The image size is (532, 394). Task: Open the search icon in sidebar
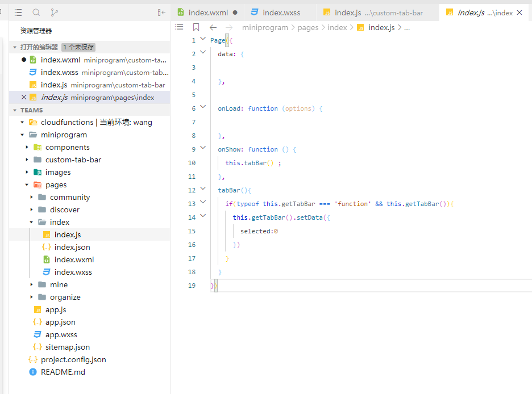36,12
